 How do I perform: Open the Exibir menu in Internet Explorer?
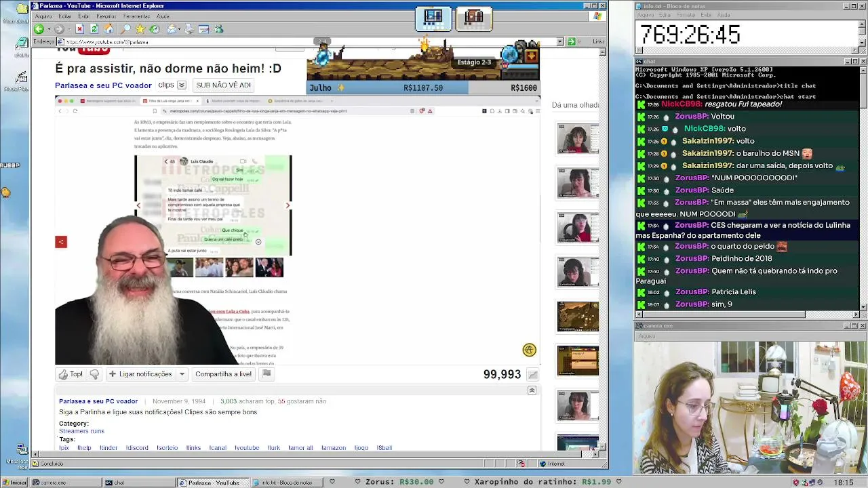83,16
